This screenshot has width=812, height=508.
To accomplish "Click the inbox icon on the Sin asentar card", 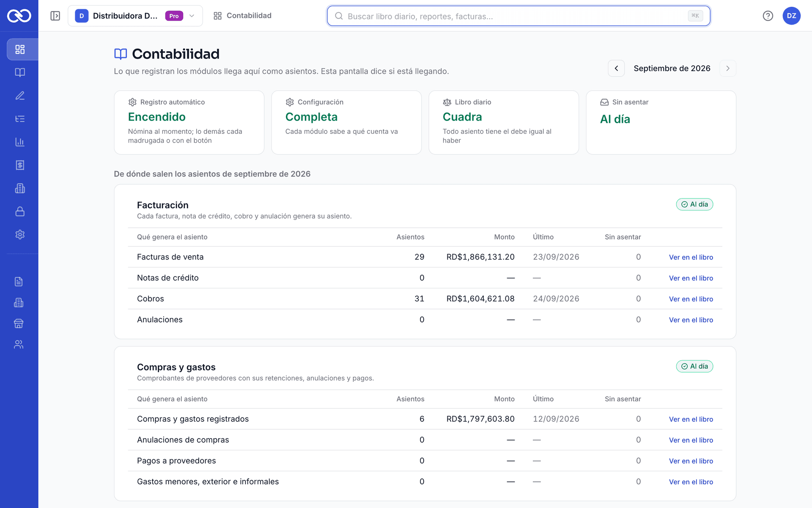I will [x=604, y=102].
